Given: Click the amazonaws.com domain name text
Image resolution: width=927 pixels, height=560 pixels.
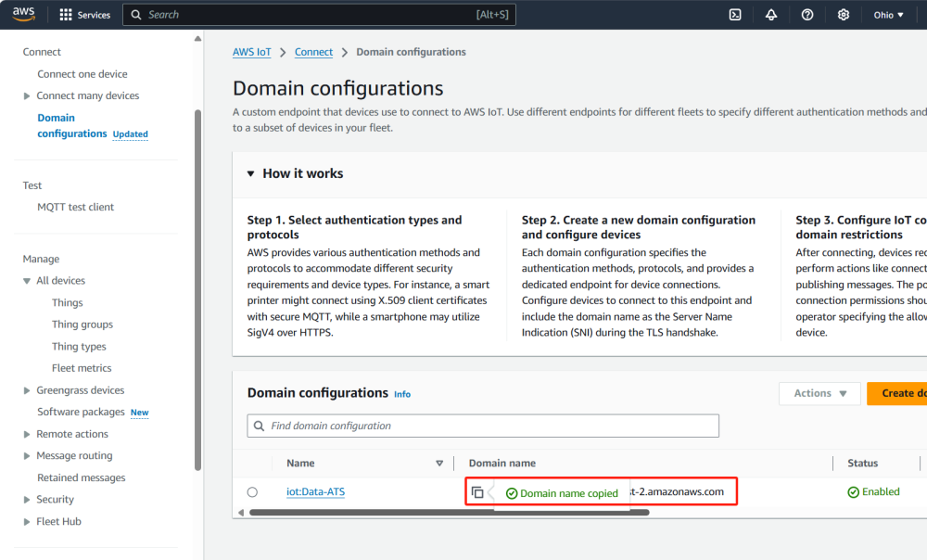Looking at the screenshot, I should tap(677, 492).
